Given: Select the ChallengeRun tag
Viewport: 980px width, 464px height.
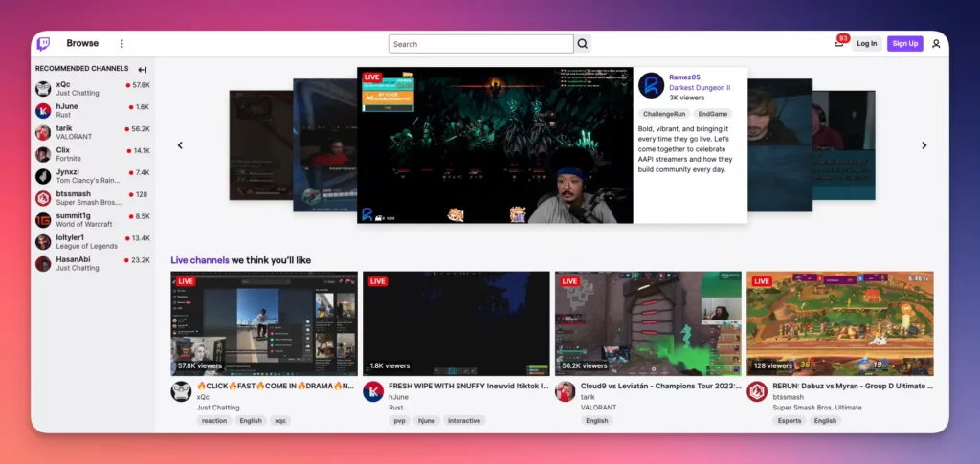Looking at the screenshot, I should tap(663, 114).
